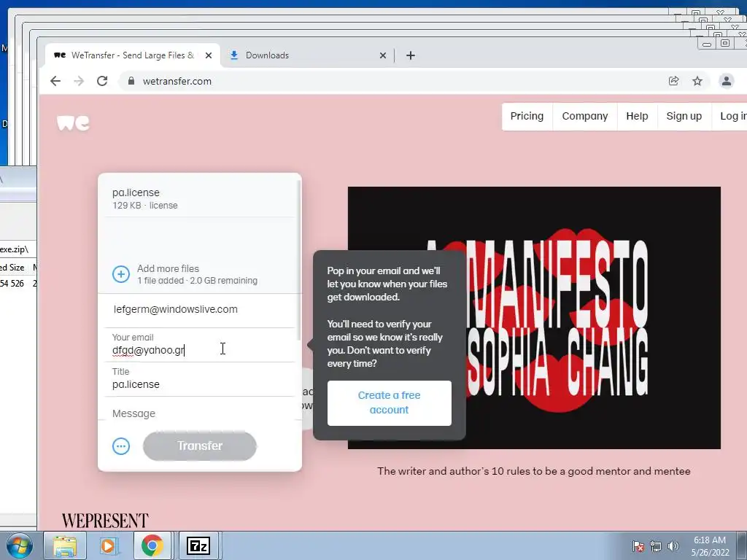747x560 pixels.
Task: Switch to the Downloads tab
Action: pos(307,55)
